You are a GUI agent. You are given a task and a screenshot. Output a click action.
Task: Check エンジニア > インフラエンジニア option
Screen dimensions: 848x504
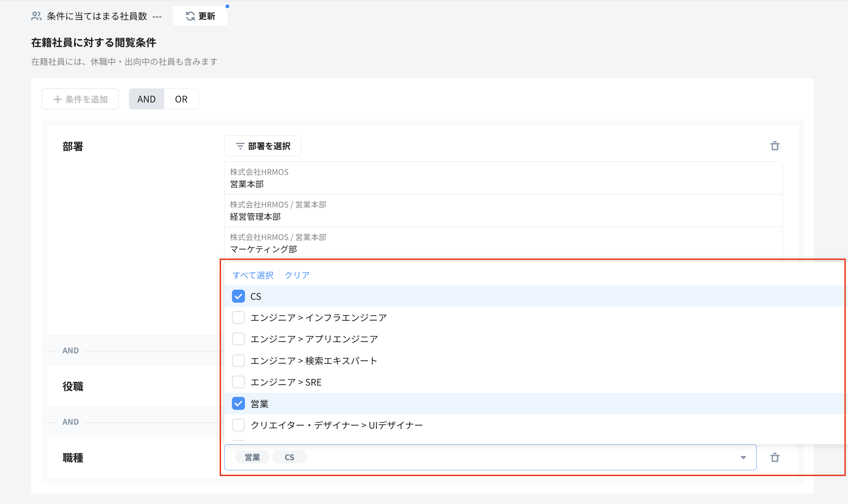coord(238,318)
